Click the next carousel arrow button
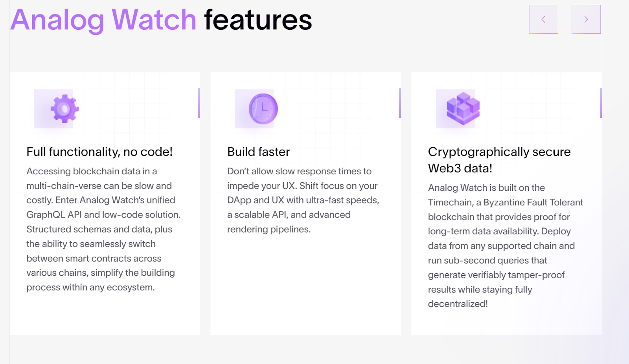The height and width of the screenshot is (364, 629). tap(586, 19)
